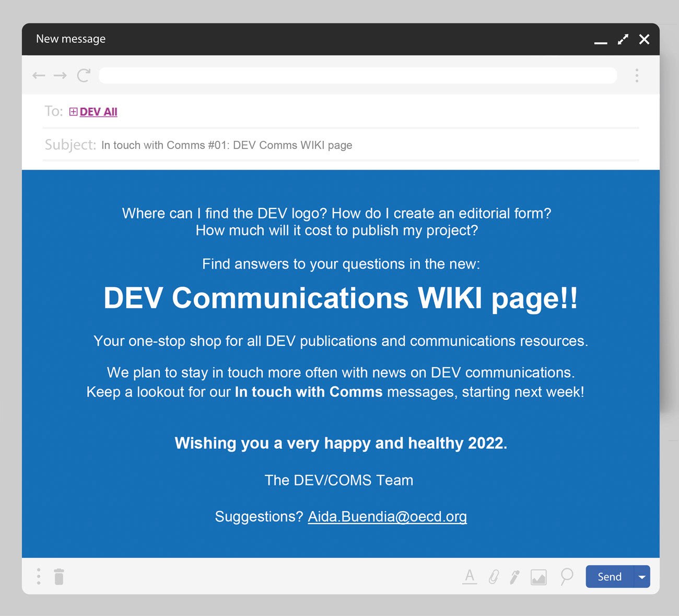Open more options via the vertical dots bottom left

[x=38, y=576]
